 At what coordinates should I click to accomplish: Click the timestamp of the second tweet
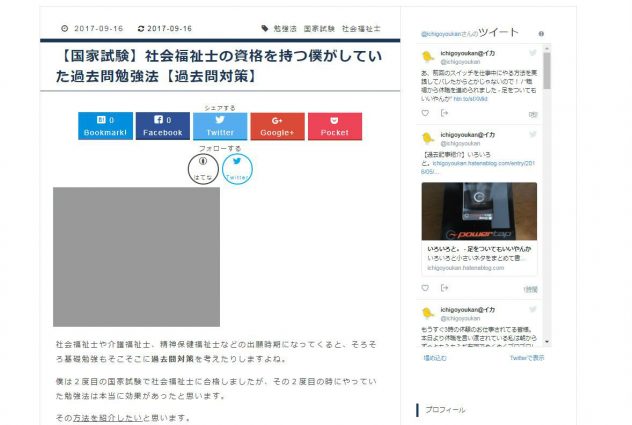530,290
